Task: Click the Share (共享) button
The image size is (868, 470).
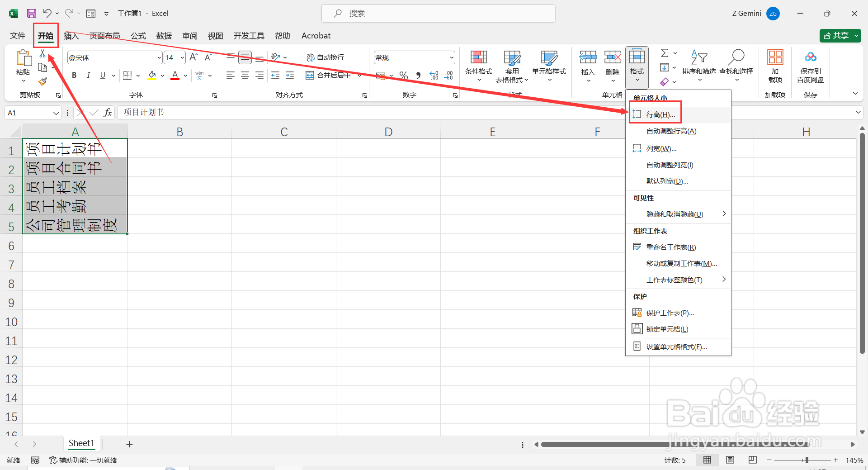Action: pyautogui.click(x=840, y=36)
